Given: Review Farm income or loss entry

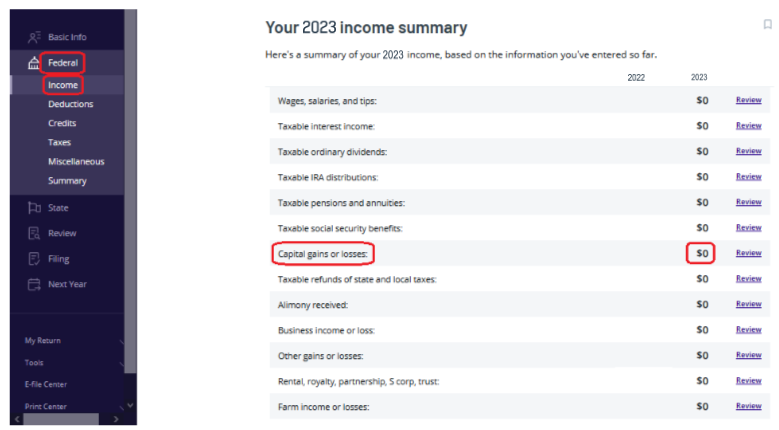Looking at the screenshot, I should 748,406.
